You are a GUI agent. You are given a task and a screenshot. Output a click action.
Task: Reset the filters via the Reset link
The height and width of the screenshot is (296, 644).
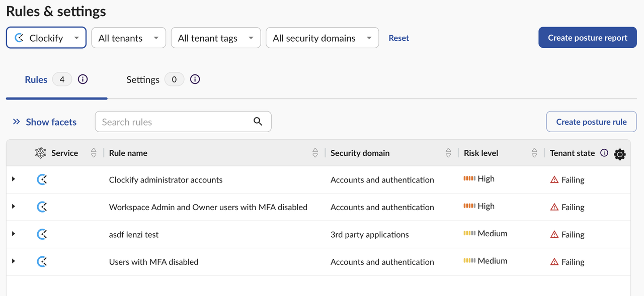click(x=398, y=38)
